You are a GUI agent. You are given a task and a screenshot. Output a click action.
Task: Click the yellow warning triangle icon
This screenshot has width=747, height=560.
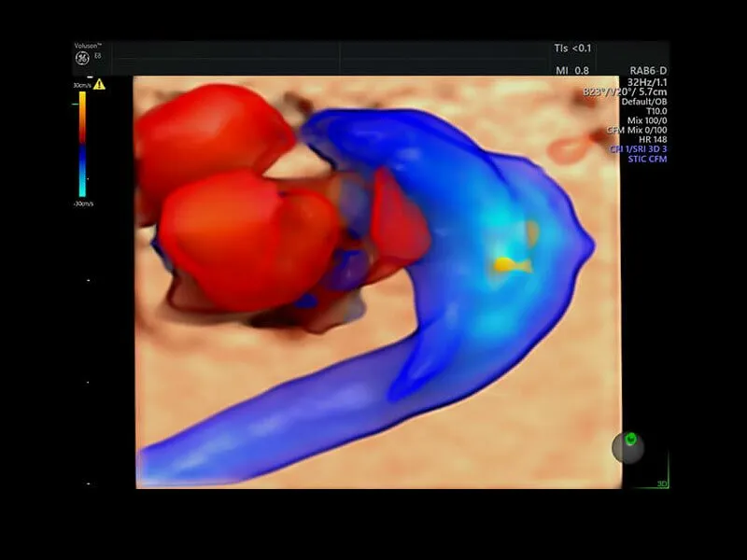pos(99,84)
